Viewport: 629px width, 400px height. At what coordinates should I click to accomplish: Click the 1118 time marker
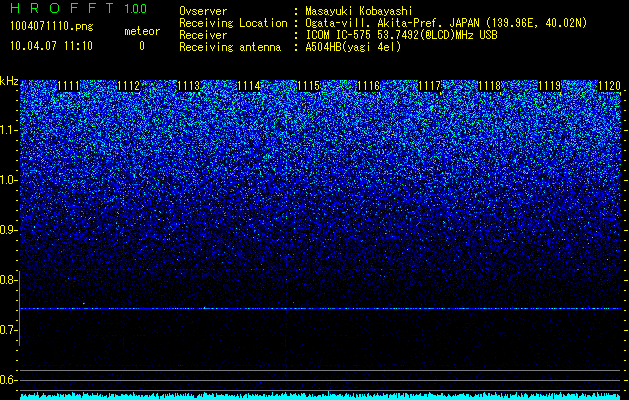tap(490, 86)
